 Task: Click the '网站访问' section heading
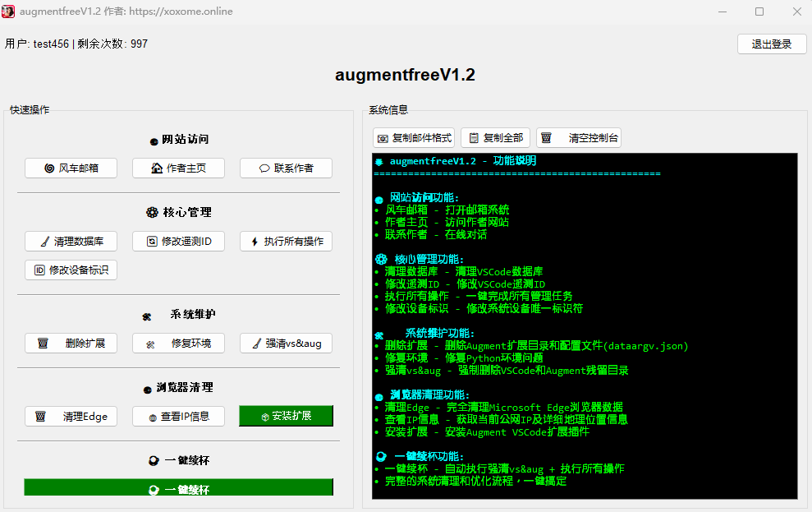point(185,140)
